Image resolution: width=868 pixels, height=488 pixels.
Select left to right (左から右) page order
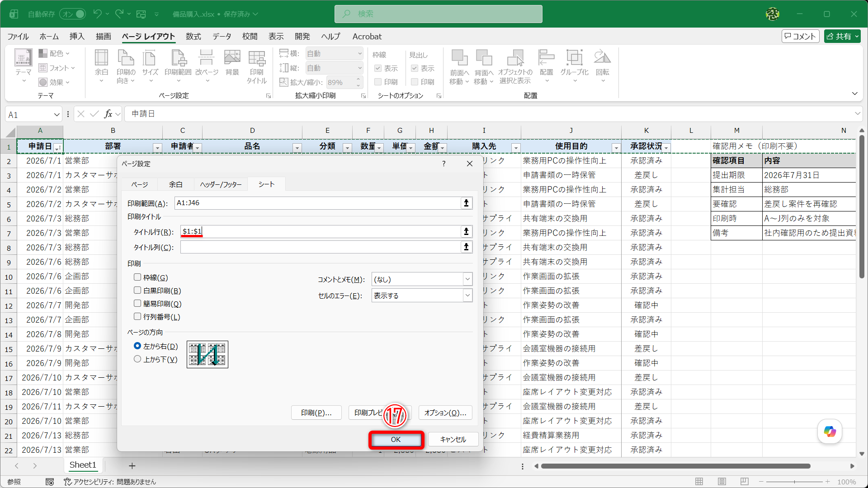137,346
